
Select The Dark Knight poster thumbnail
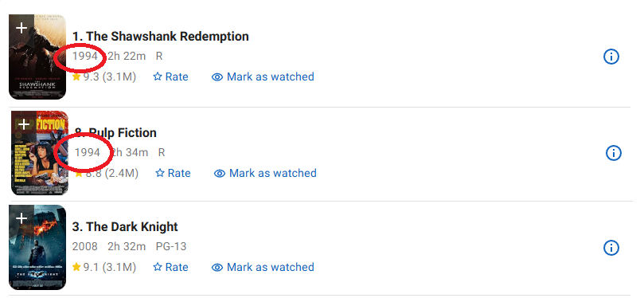pyautogui.click(x=37, y=248)
